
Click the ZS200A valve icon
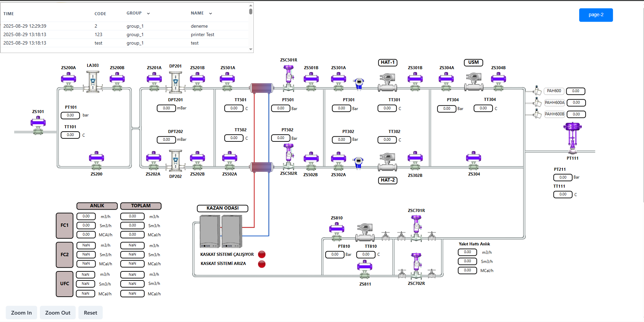[69, 79]
